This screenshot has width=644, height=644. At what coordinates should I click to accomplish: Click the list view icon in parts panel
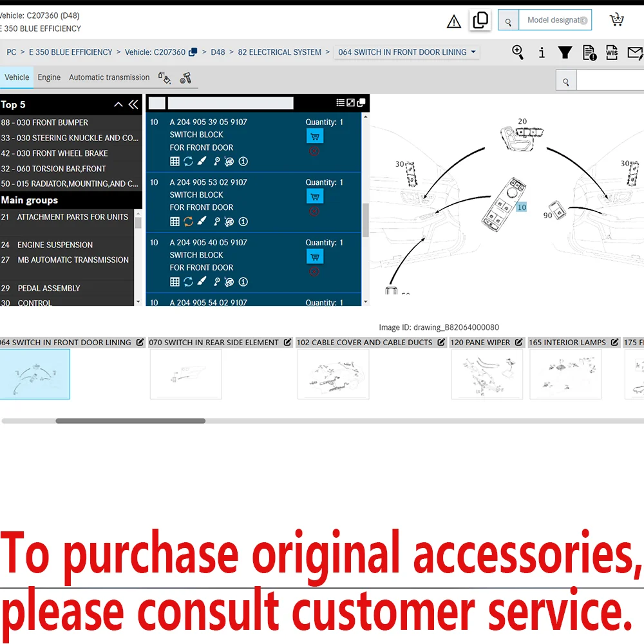(x=340, y=102)
